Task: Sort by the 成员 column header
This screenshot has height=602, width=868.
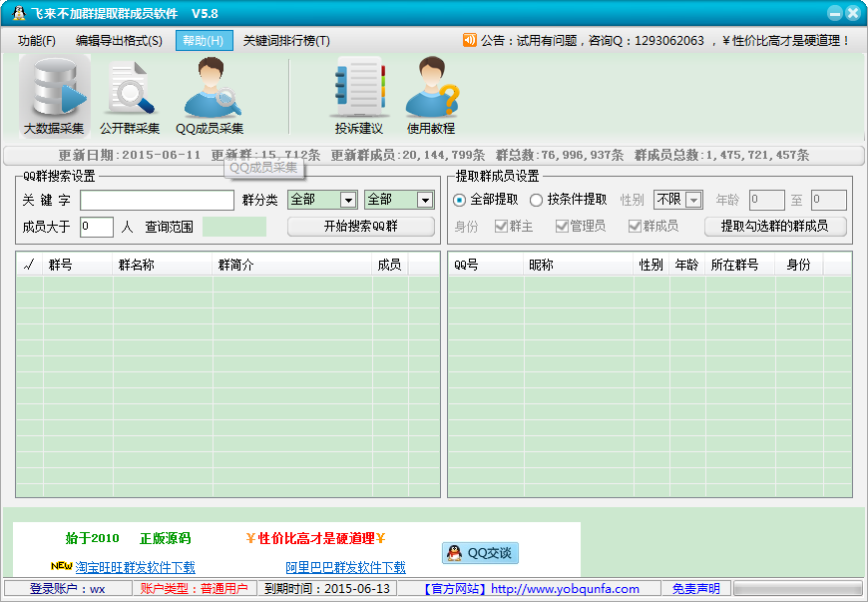Action: click(390, 265)
